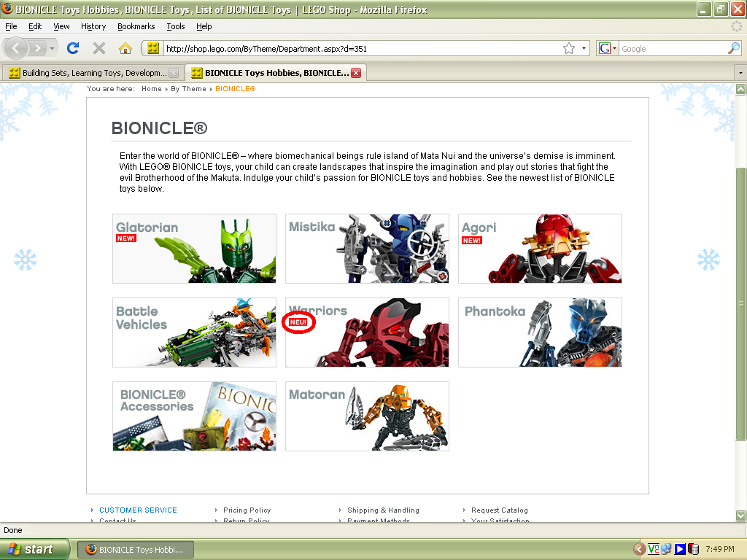Image resolution: width=747 pixels, height=560 pixels.
Task: Click the Request Catalog footer link
Action: (500, 510)
